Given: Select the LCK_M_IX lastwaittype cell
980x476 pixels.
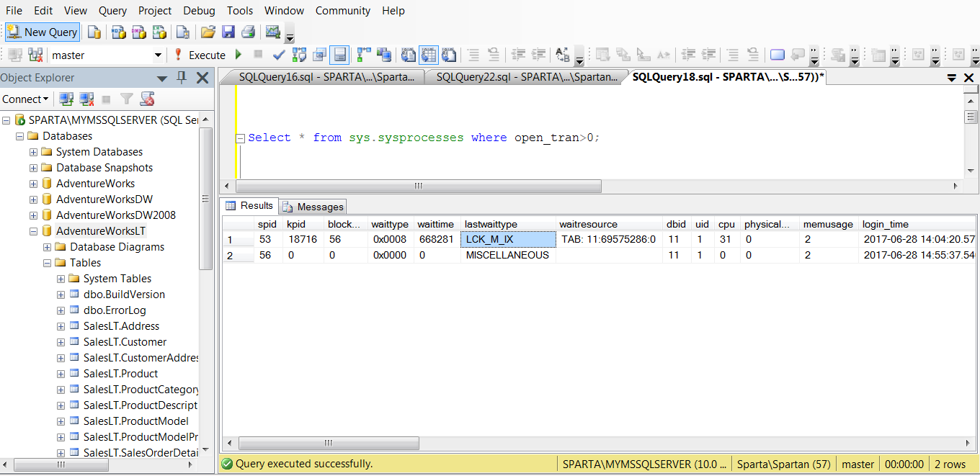Looking at the screenshot, I should click(508, 239).
